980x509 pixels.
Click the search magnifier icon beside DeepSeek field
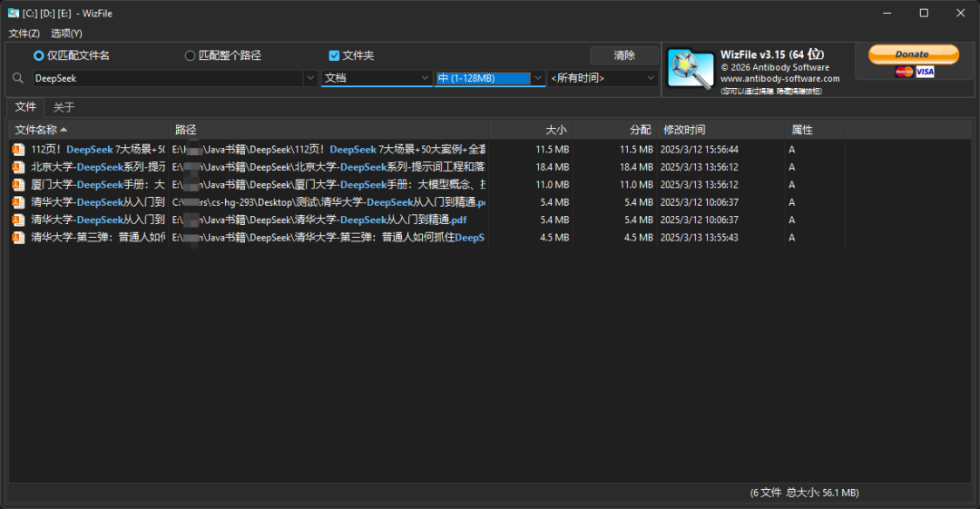coord(18,78)
